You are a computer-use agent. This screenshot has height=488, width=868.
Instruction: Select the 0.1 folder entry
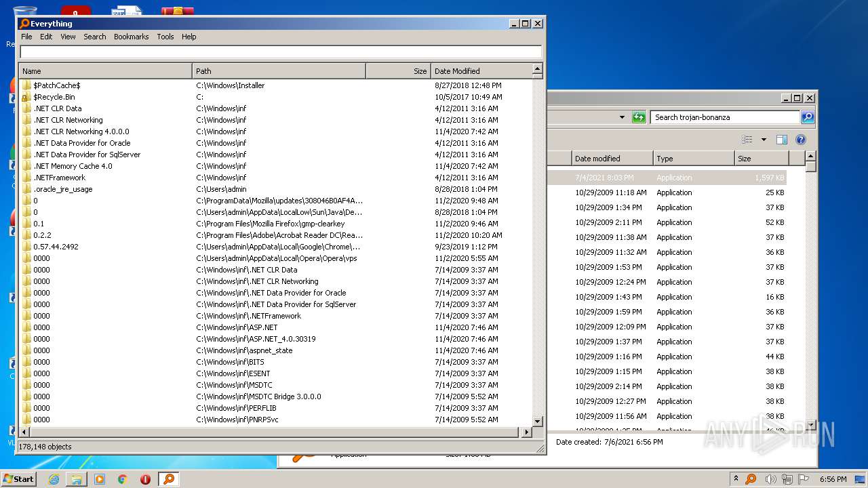(x=39, y=224)
